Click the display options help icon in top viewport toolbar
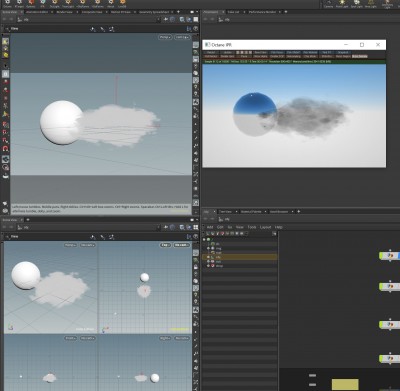Screen dimensions: 400x391 click(x=196, y=29)
